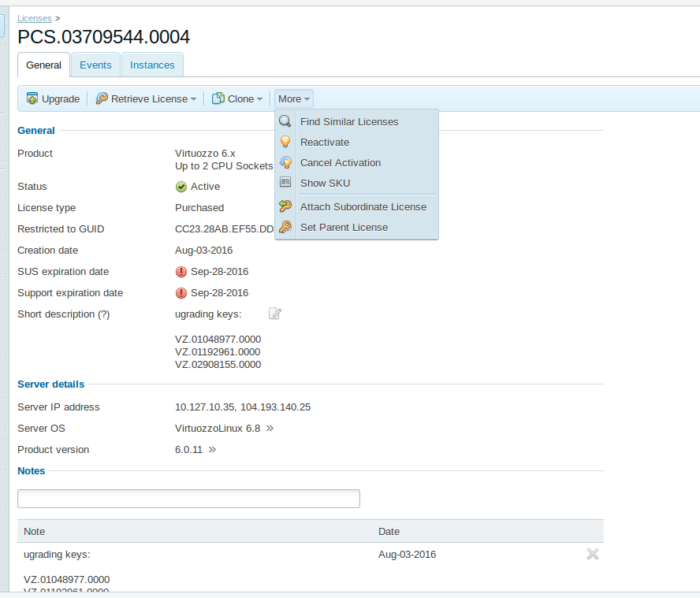Open the Clone dropdown arrow
This screenshot has height=598, width=700.
(260, 99)
